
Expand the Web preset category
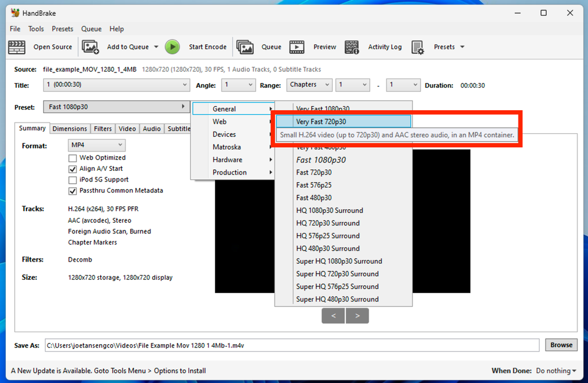click(233, 121)
